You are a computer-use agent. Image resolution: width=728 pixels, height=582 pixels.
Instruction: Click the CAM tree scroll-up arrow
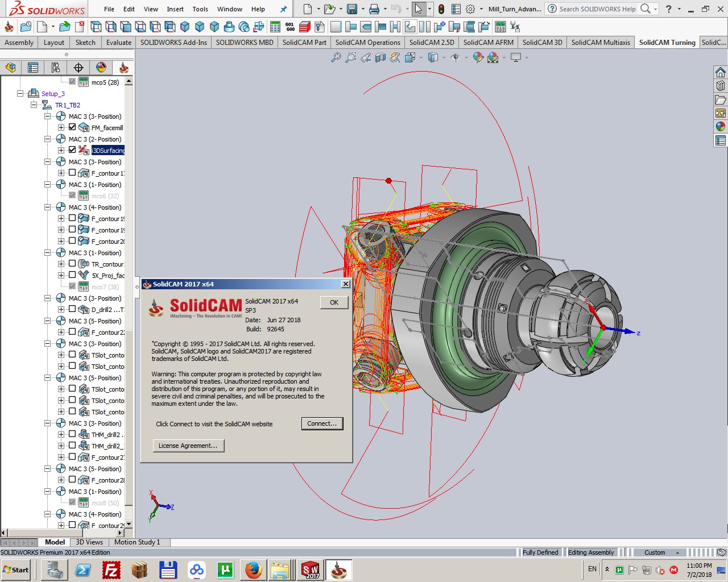(x=129, y=81)
